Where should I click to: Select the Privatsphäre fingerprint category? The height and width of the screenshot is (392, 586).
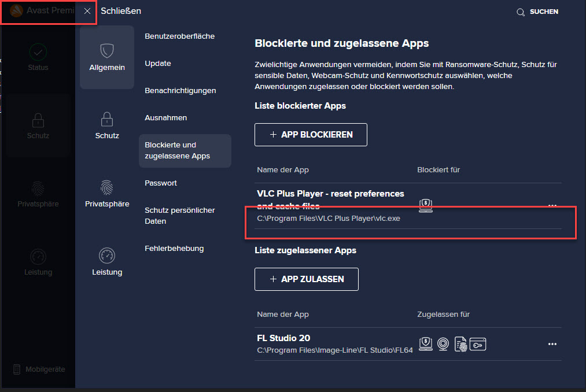pyautogui.click(x=107, y=194)
